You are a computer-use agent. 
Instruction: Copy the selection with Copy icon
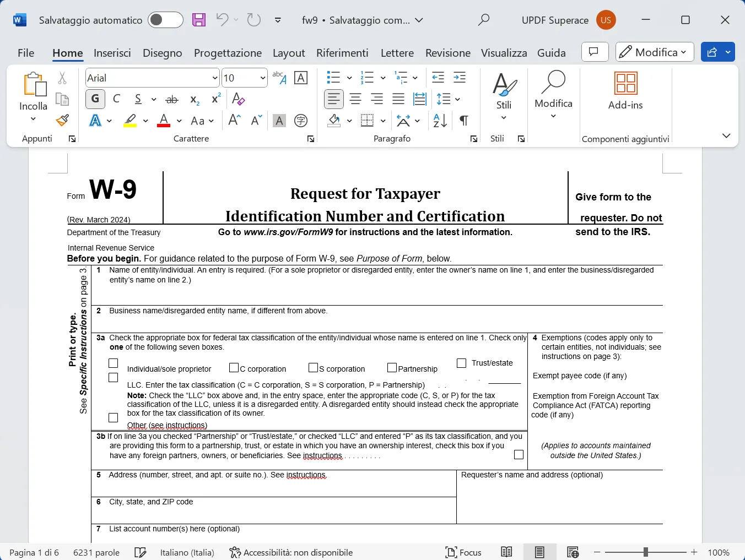62,99
